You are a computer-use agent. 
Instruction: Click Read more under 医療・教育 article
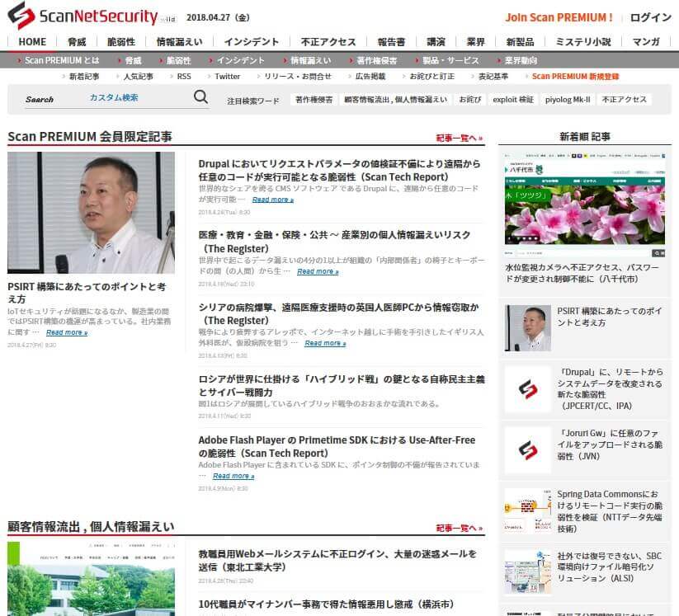(318, 271)
